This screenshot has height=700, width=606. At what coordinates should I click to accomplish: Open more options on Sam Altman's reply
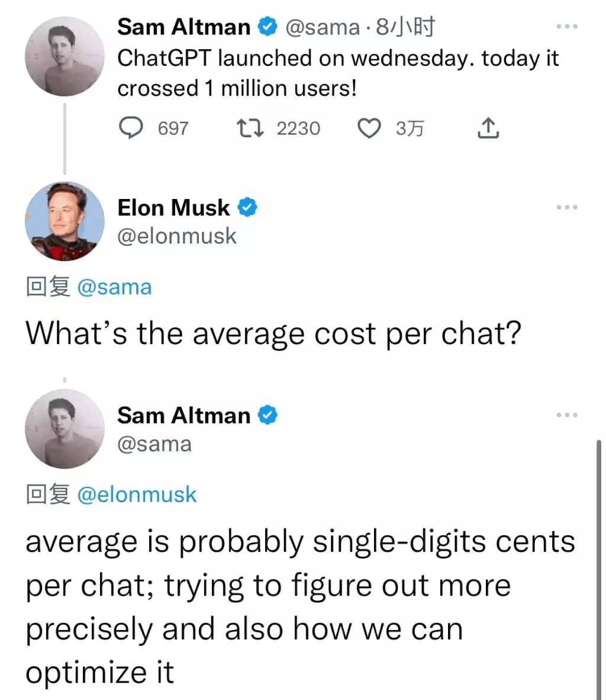(567, 415)
